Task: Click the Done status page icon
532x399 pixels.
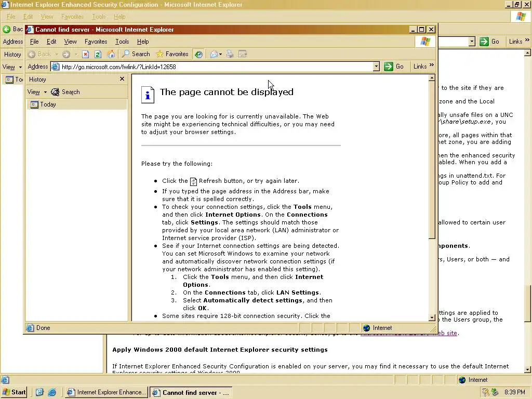Action: pos(30,328)
